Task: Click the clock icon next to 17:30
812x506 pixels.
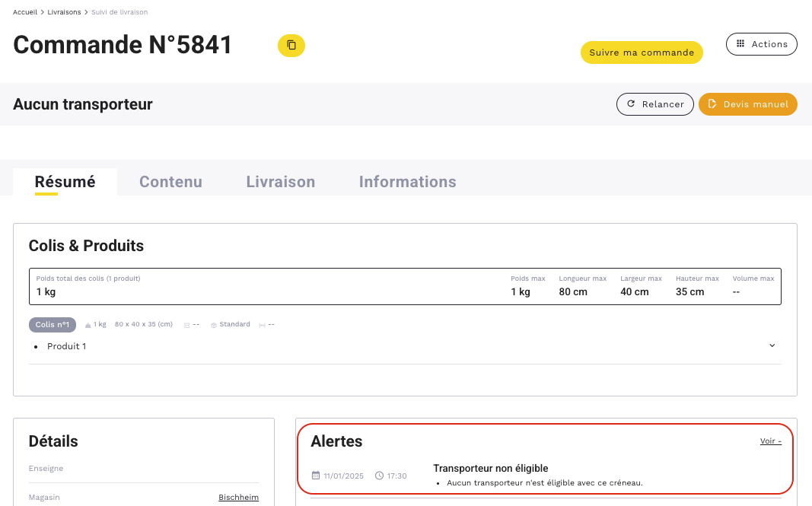Action: pyautogui.click(x=379, y=476)
